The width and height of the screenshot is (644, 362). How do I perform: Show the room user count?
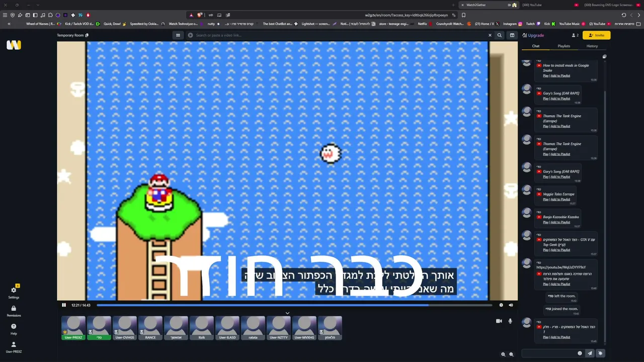point(575,35)
